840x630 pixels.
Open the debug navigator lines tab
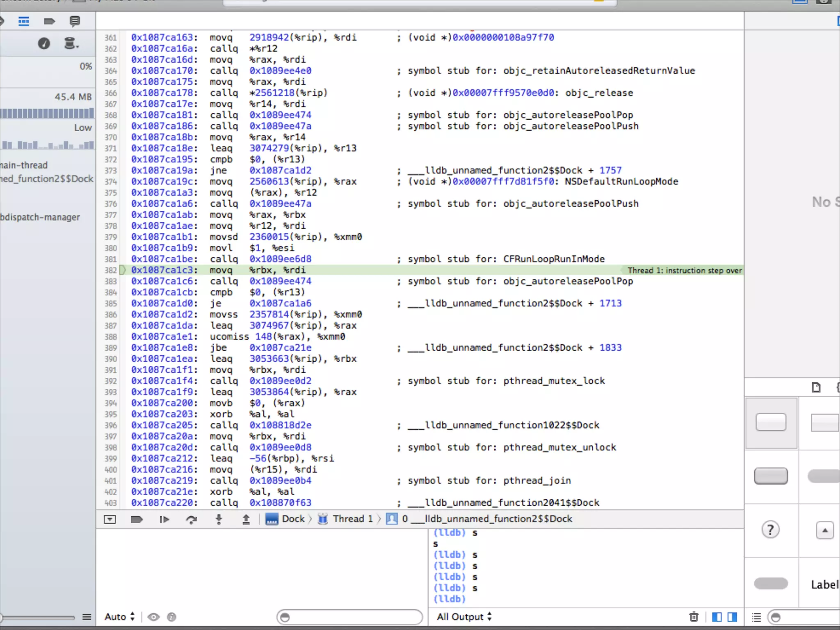point(24,21)
